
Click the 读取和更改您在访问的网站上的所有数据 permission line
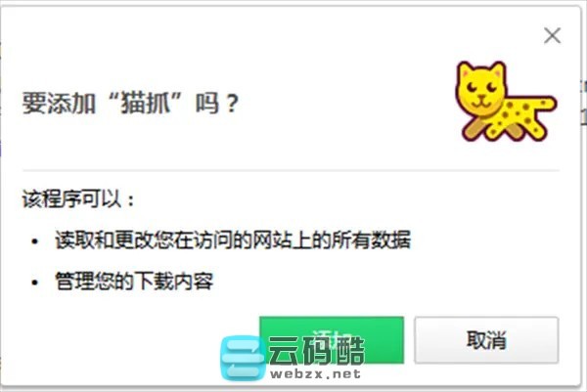tap(233, 240)
